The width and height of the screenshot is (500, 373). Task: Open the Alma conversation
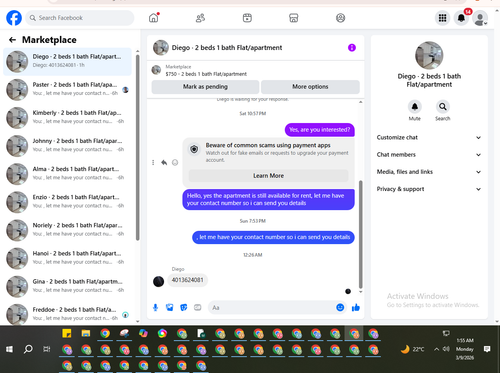coord(67,174)
